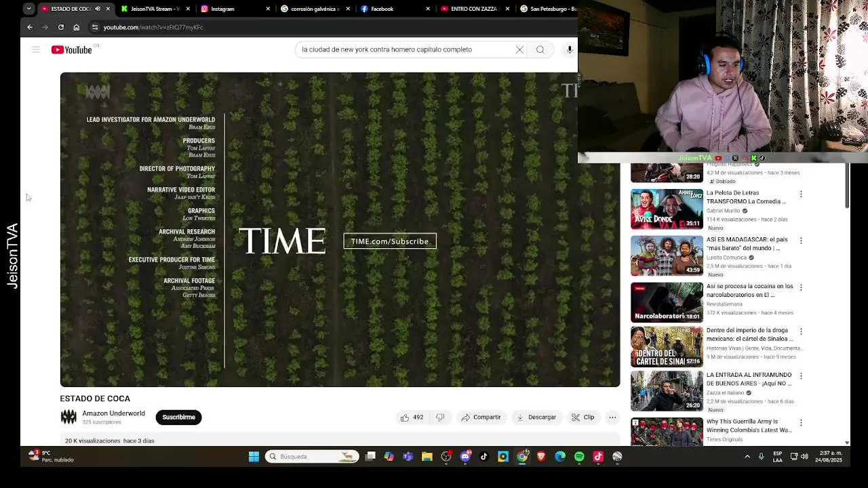Image resolution: width=868 pixels, height=488 pixels.
Task: Open the browser home page button
Action: (77, 27)
